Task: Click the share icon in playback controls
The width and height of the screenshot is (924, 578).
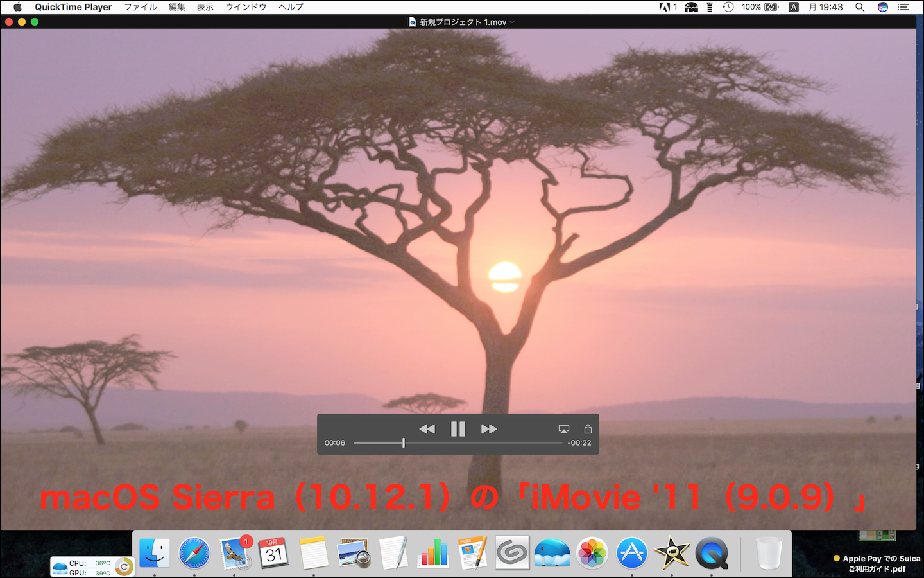Action: click(588, 429)
